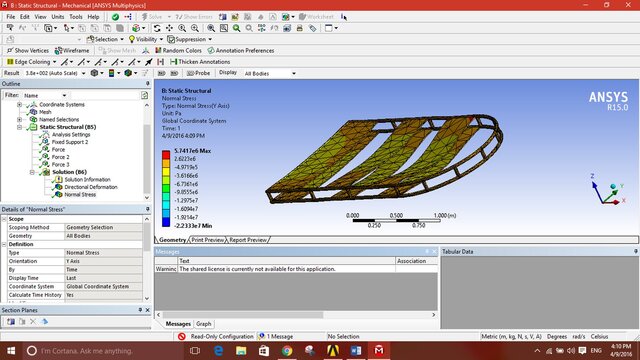Select the Pan tool icon
The image size is (640, 360).
pyautogui.click(x=169, y=28)
